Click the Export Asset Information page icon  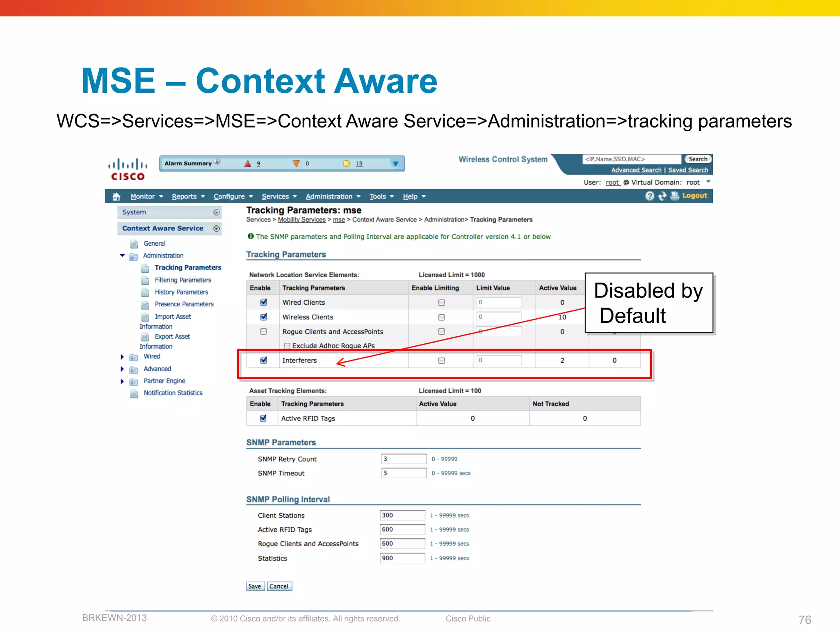click(145, 337)
